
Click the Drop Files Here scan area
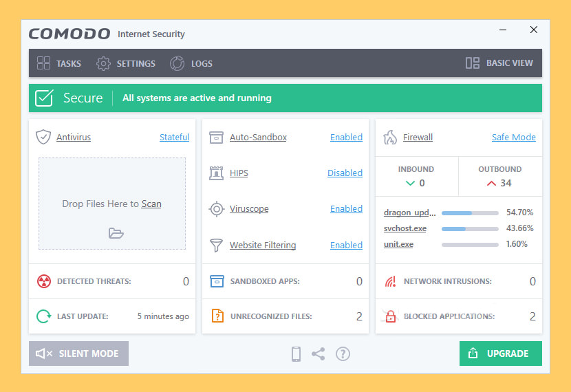[112, 204]
